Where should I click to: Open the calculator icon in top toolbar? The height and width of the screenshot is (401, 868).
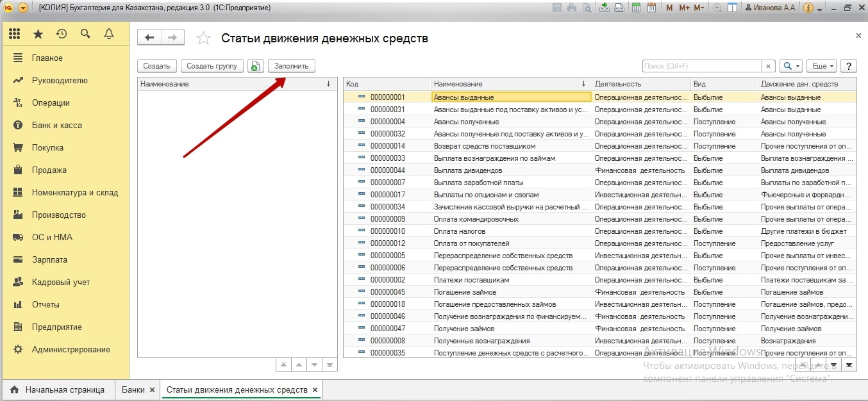636,8
